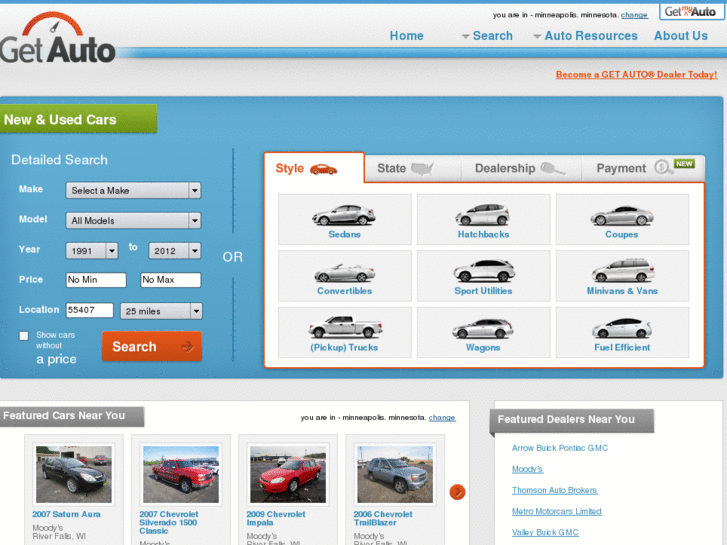Open the 2007 Saturn Aura photo
This screenshot has height=545, width=727.
74,474
